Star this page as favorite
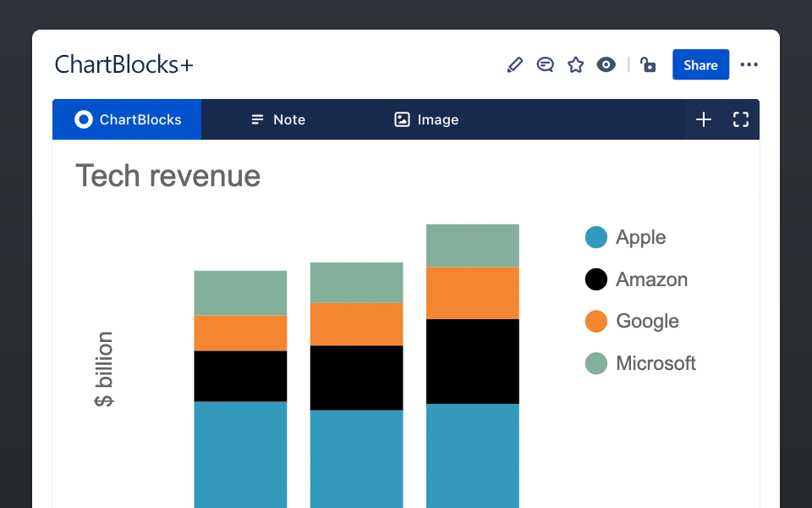Viewport: 812px width, 508px height. [x=576, y=65]
